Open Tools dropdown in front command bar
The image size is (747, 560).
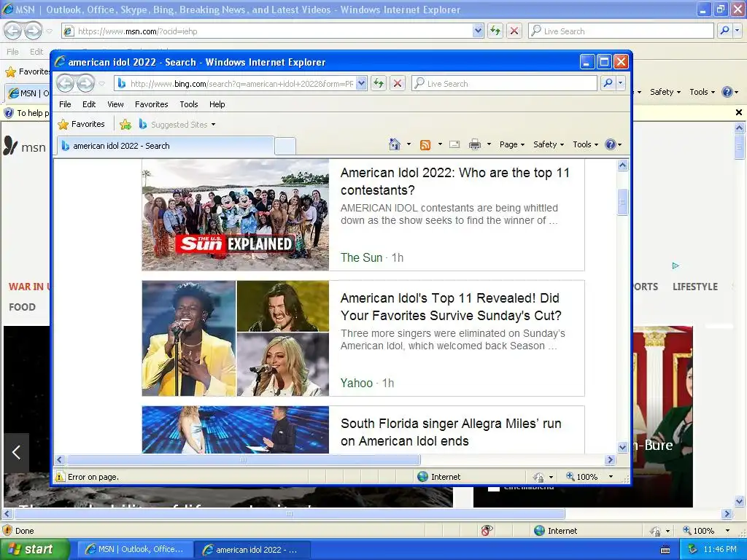click(x=585, y=144)
